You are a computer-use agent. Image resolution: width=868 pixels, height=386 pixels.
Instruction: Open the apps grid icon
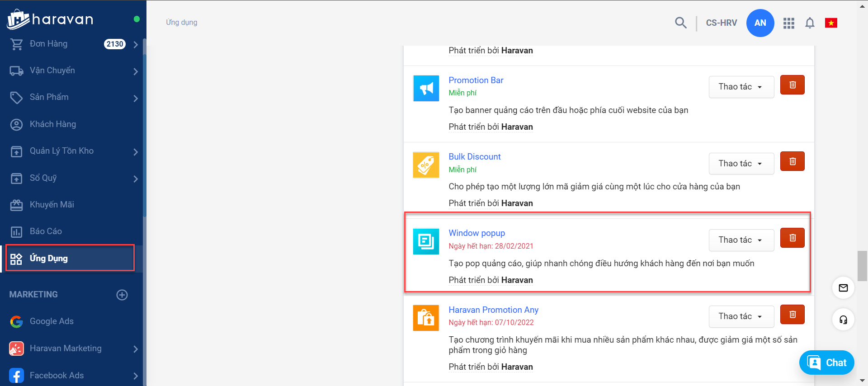tap(789, 23)
